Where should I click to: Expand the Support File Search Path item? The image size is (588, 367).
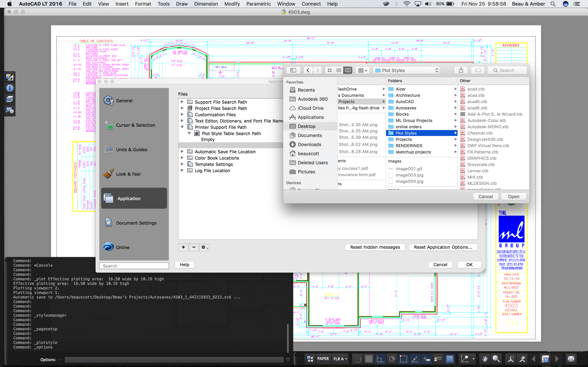(182, 102)
